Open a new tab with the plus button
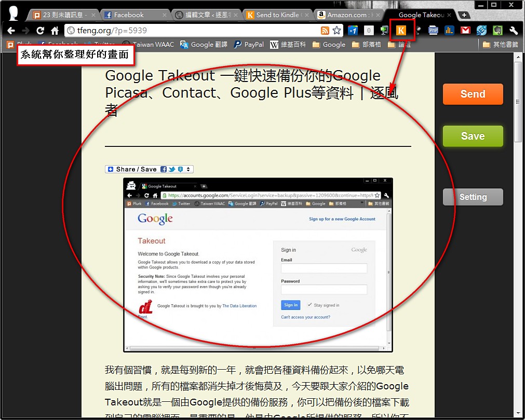This screenshot has height=420, width=525. click(464, 15)
